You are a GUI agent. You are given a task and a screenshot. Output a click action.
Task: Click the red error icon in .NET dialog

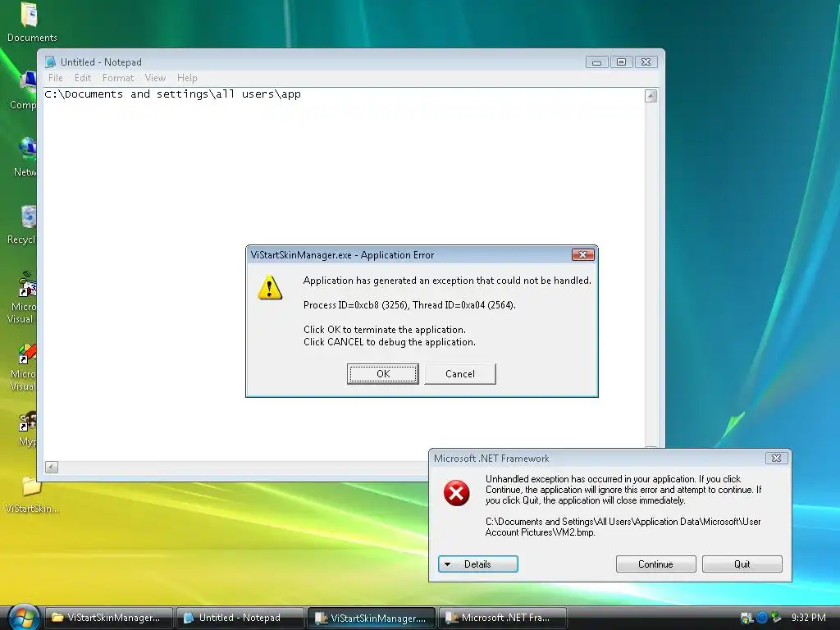pos(456,493)
